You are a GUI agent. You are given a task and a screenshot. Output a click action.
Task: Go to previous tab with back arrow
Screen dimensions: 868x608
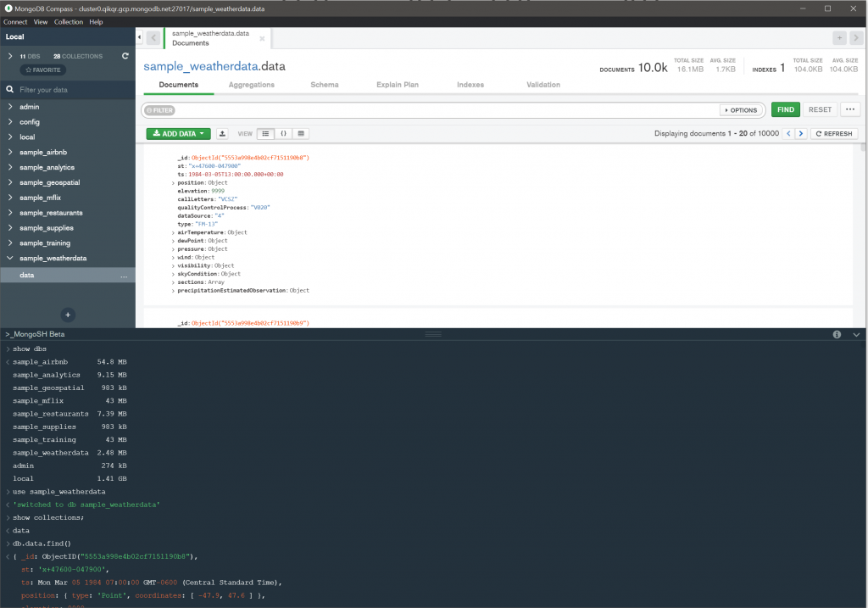153,37
